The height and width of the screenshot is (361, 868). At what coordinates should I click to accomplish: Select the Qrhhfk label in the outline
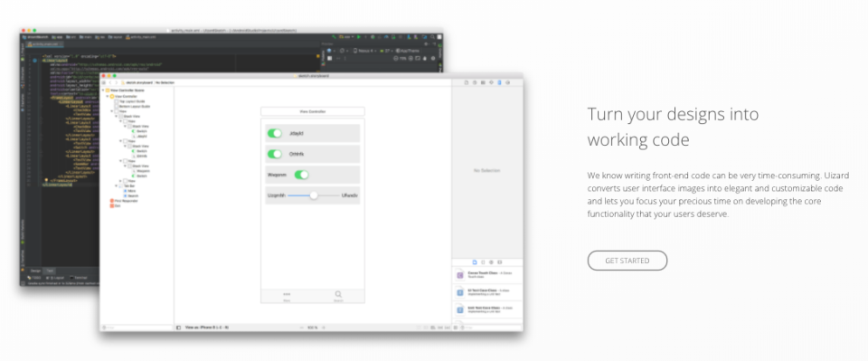tap(138, 157)
